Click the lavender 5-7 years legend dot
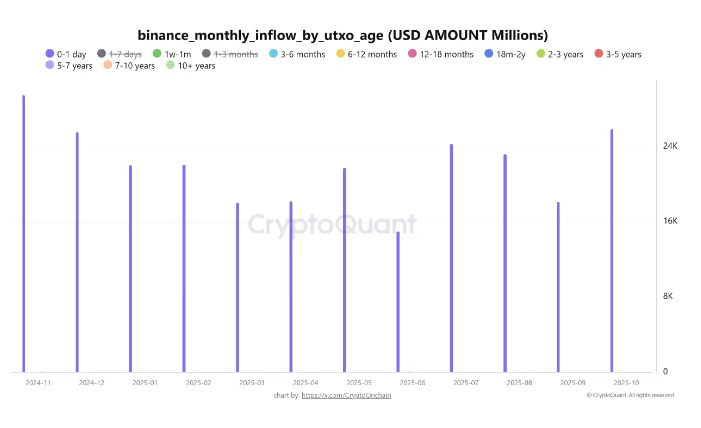 coord(50,66)
